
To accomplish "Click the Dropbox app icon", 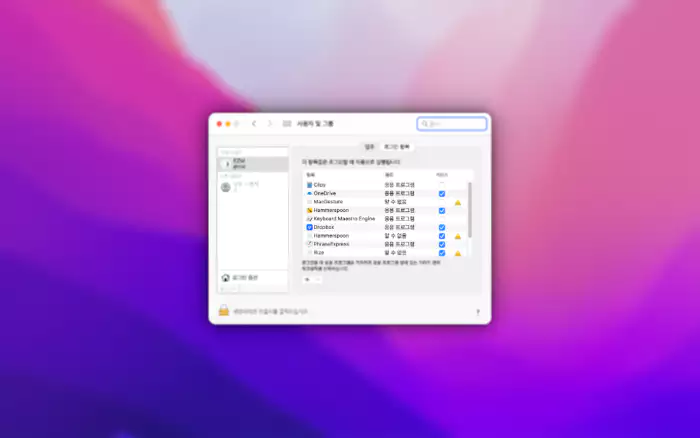I will 309,227.
